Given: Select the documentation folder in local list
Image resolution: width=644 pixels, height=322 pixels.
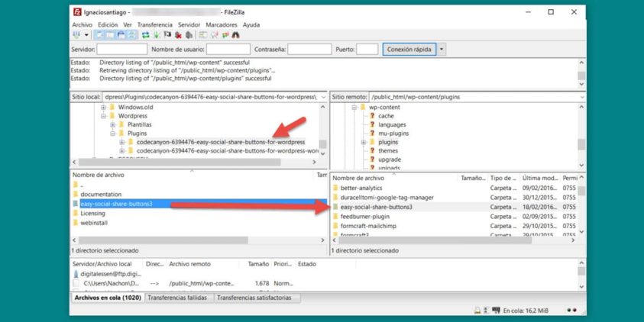Looking at the screenshot, I should click(101, 195).
